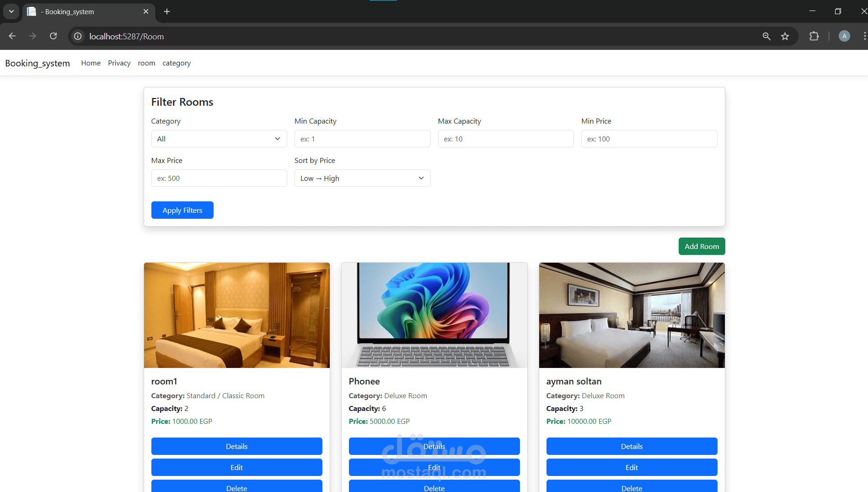Edit the Phonee room listing

pyautogui.click(x=434, y=467)
